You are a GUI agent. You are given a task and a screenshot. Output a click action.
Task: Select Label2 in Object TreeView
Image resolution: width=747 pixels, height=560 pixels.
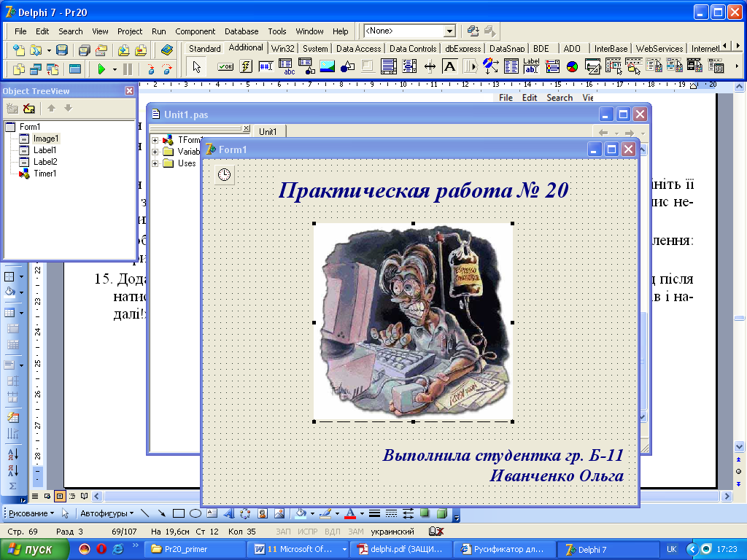tap(45, 162)
